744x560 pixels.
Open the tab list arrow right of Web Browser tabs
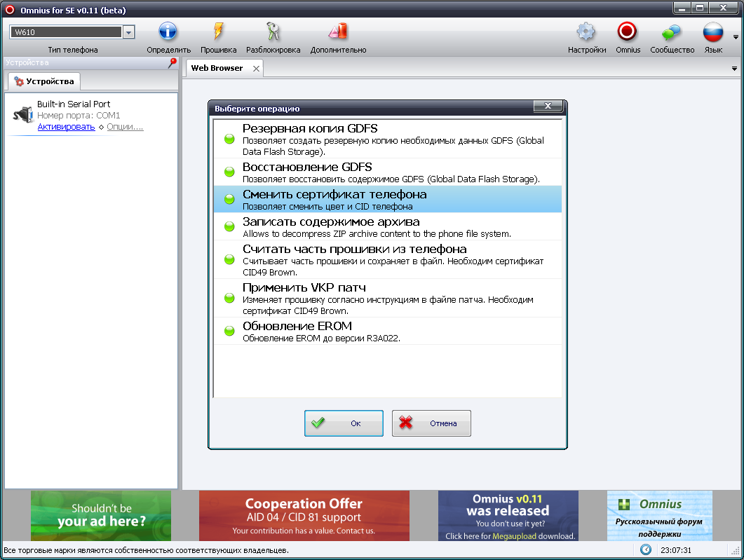(734, 69)
